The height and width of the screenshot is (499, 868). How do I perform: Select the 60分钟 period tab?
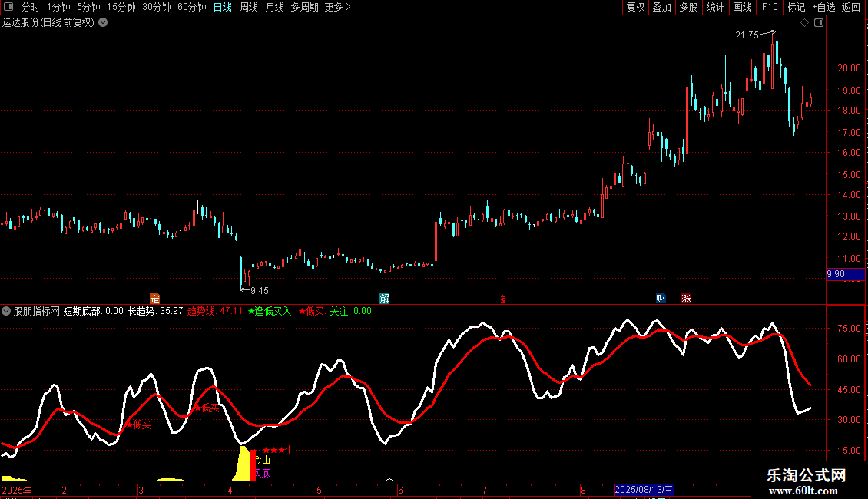[191, 7]
